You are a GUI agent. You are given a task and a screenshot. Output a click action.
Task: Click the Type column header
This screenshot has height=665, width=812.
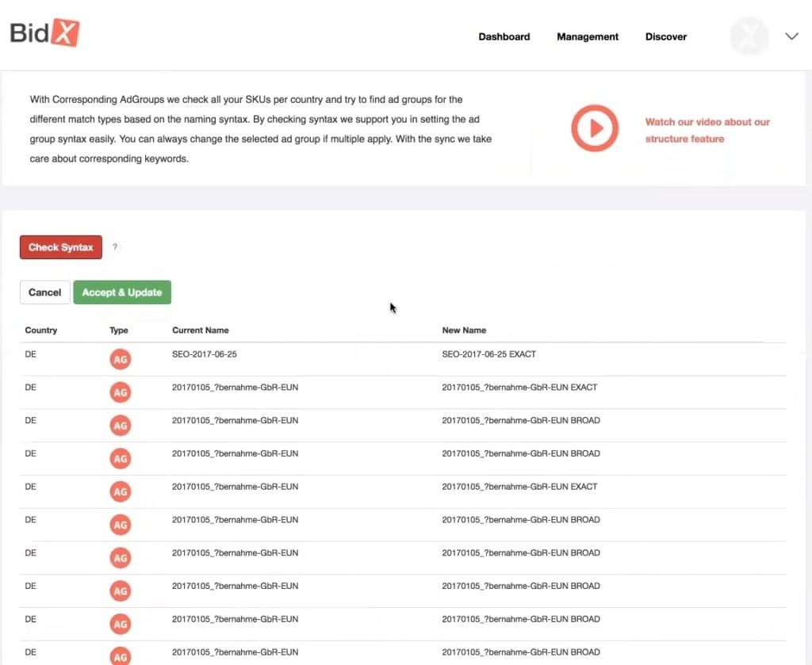119,331
